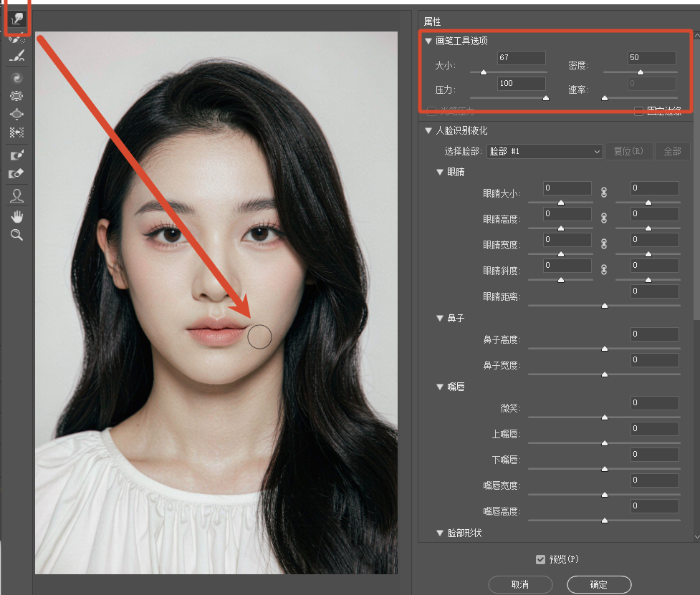This screenshot has height=595, width=700.
Task: Collapse the 眼睛 section
Action: coord(440,172)
